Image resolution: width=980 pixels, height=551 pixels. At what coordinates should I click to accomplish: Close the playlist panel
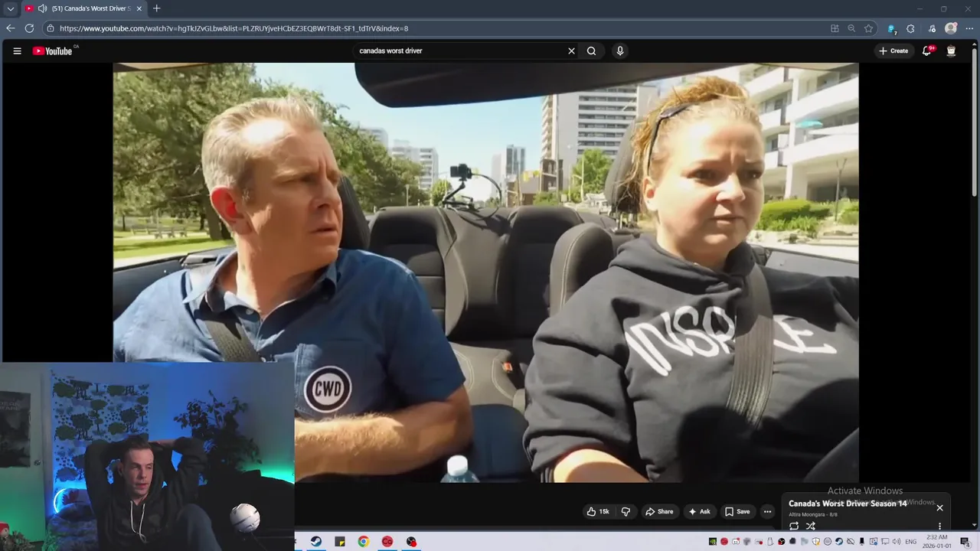click(x=939, y=507)
